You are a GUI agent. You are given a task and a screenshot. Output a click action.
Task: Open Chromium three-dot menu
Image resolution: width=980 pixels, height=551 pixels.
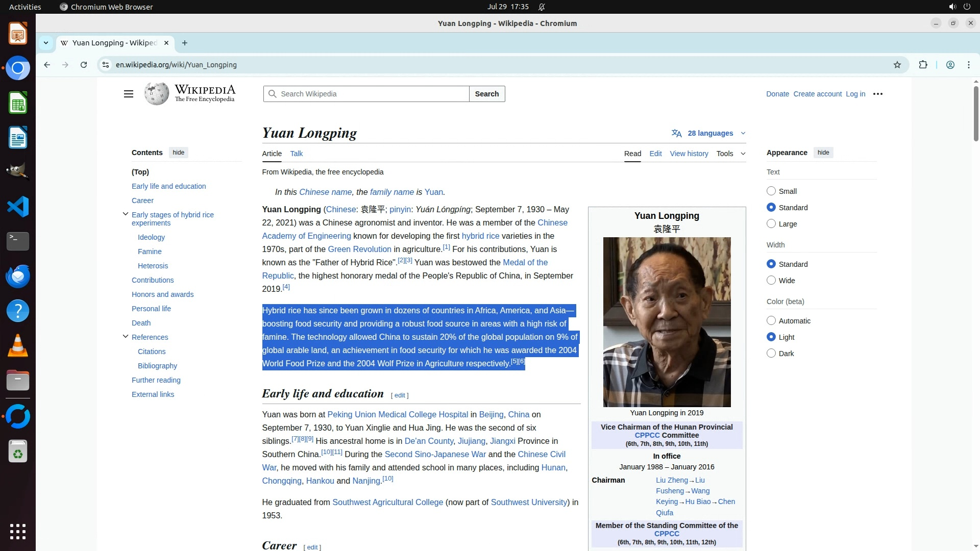[969, 65]
